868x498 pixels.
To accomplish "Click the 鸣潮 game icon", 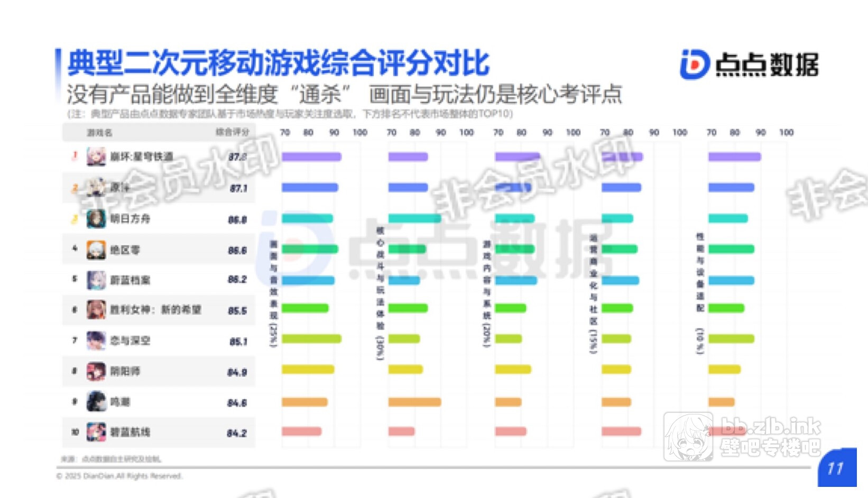I will (96, 402).
